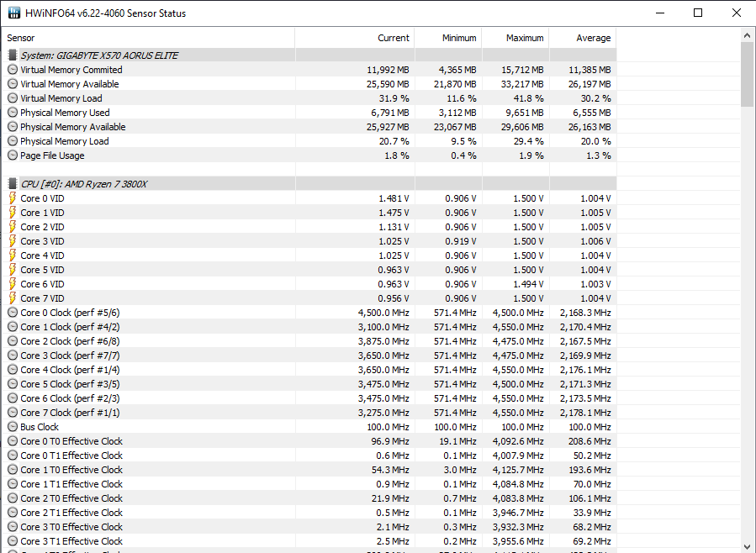Click the clock icon next to Physical Memory Load

(x=13, y=141)
